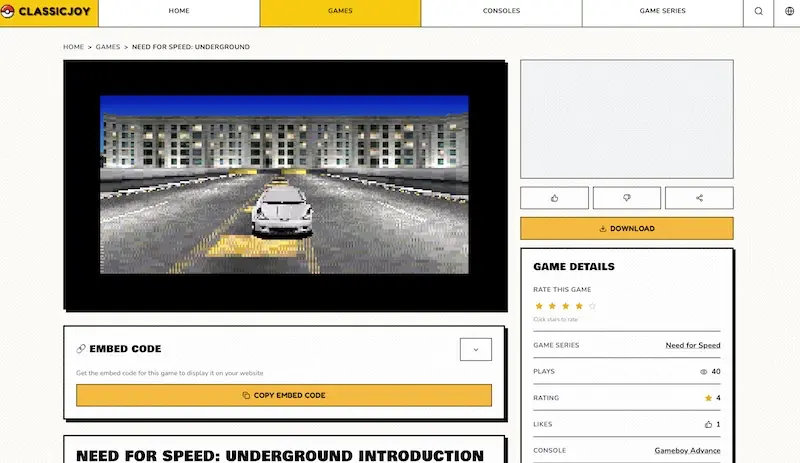Click the Game Details heading
Screen dimensions: 800x463
[x=574, y=266]
